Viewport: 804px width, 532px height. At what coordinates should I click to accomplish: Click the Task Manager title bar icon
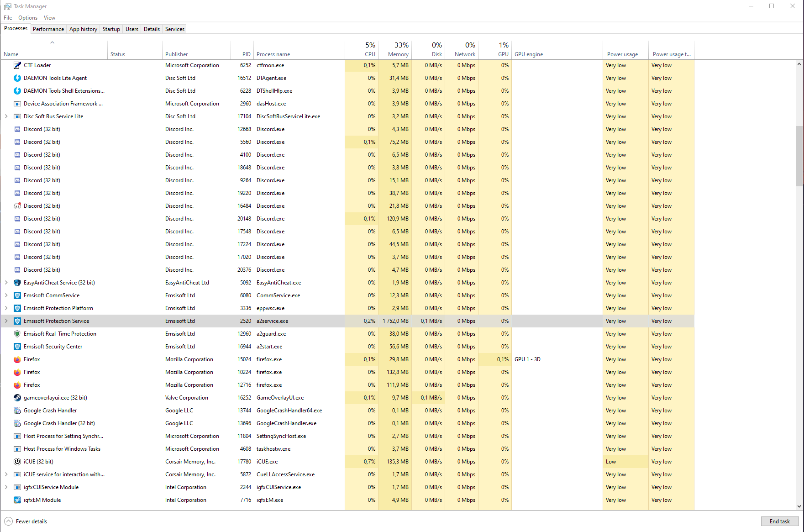8,6
